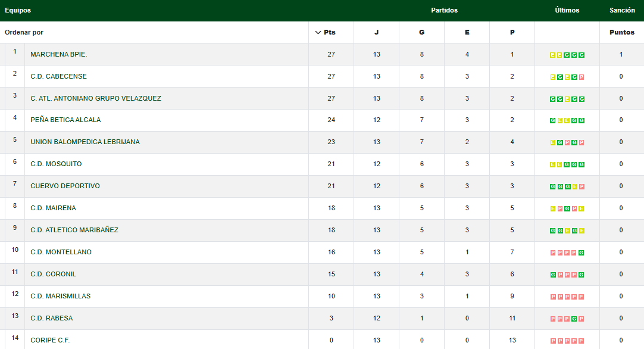644x349 pixels.
Task: Sort standings by E column header
Action: click(x=467, y=32)
